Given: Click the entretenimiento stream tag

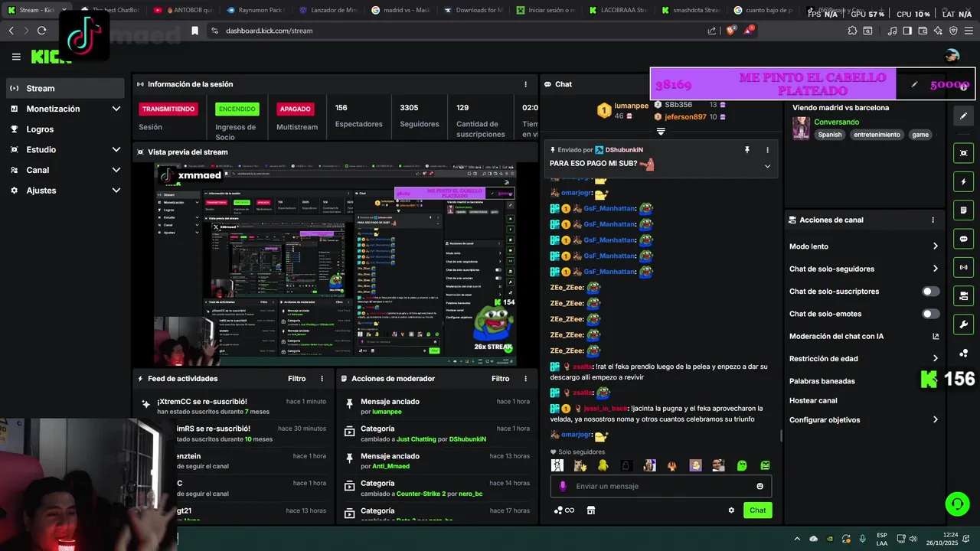Looking at the screenshot, I should [877, 135].
